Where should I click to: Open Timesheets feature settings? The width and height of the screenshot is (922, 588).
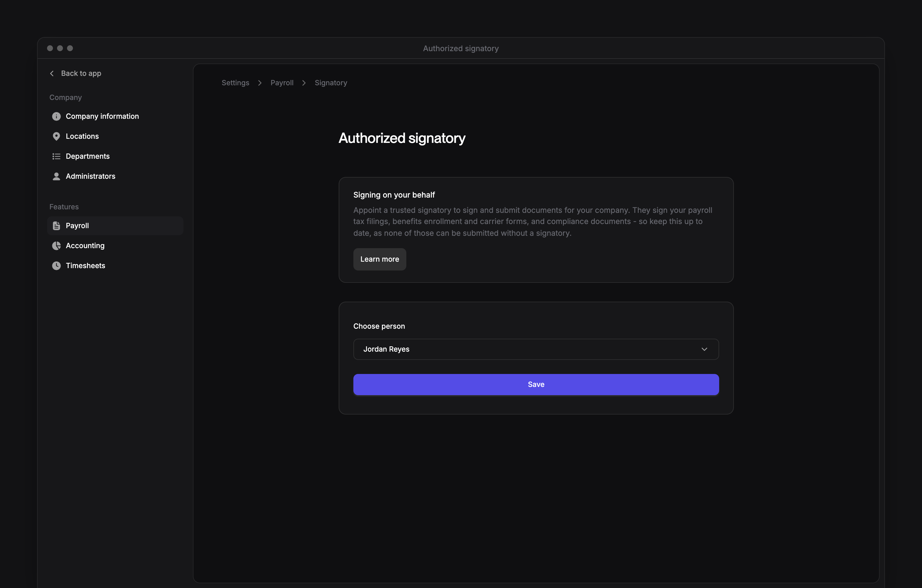[115, 266]
